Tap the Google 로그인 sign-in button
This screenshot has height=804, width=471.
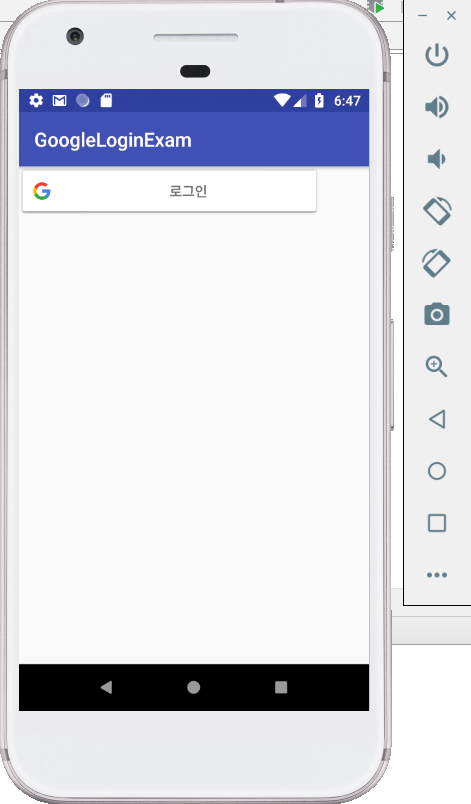(x=169, y=191)
